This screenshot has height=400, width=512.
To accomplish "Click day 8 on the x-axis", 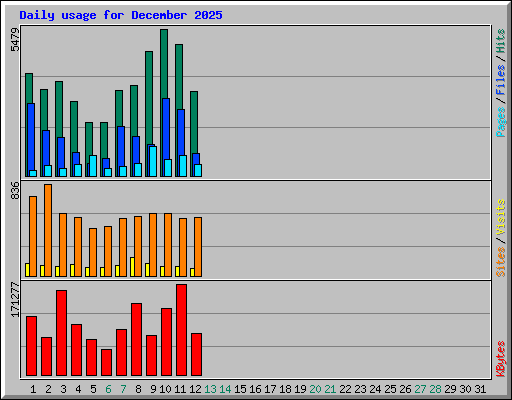I will tap(138, 389).
